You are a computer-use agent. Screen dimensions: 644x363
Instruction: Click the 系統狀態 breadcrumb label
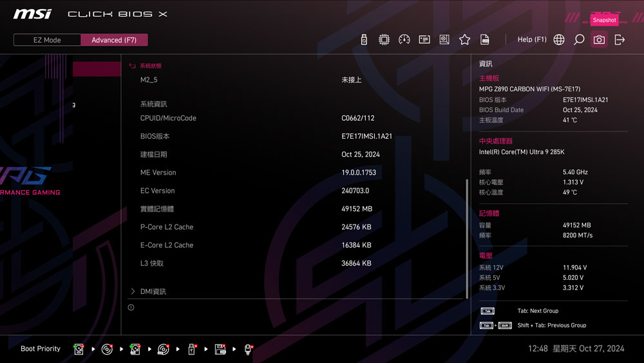click(151, 66)
